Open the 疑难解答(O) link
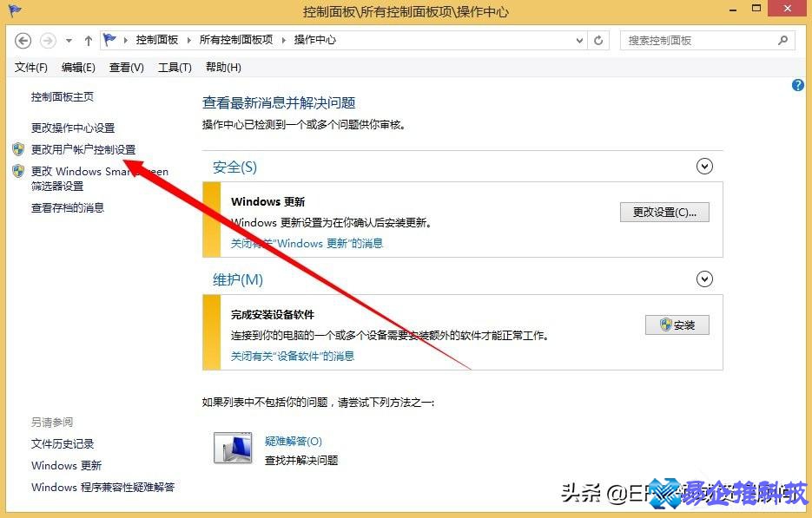 click(294, 441)
